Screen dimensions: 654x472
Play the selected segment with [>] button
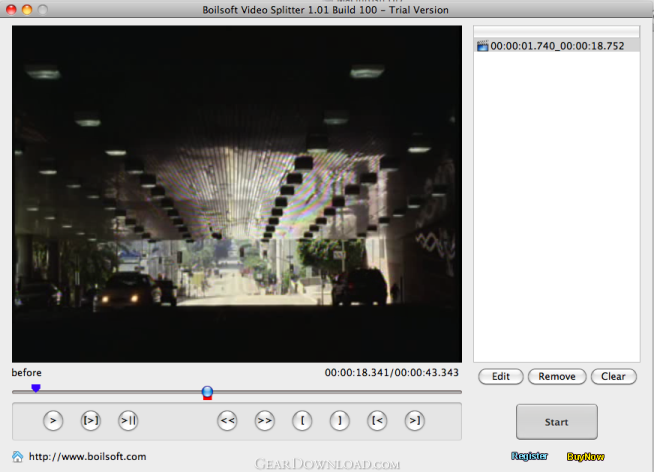coord(91,420)
